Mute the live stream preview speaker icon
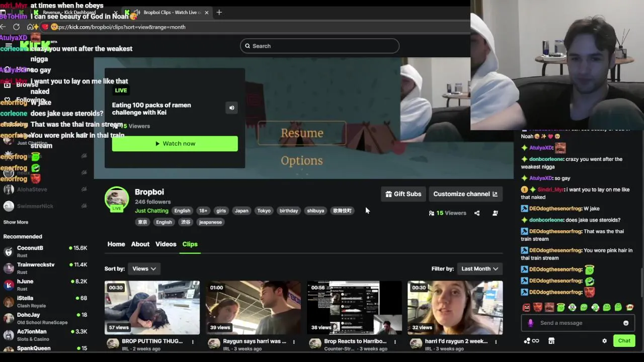 [x=231, y=108]
